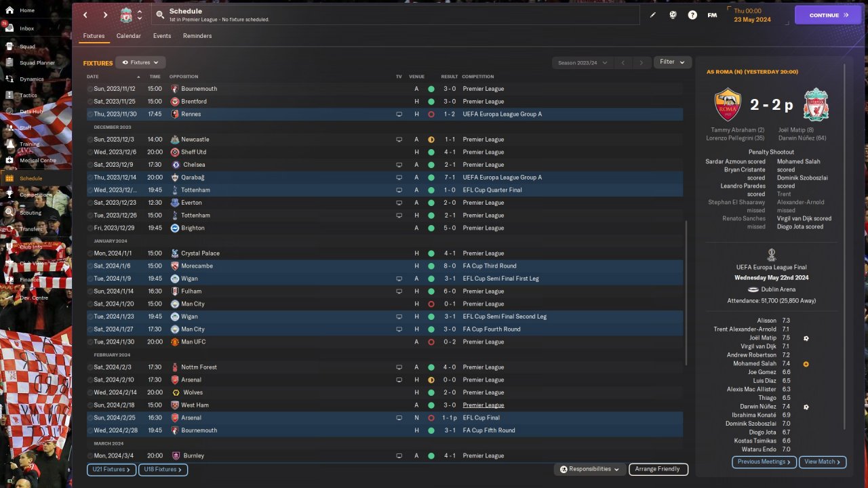The width and height of the screenshot is (868, 488).
Task: Open Training in the sidebar
Action: pyautogui.click(x=29, y=144)
